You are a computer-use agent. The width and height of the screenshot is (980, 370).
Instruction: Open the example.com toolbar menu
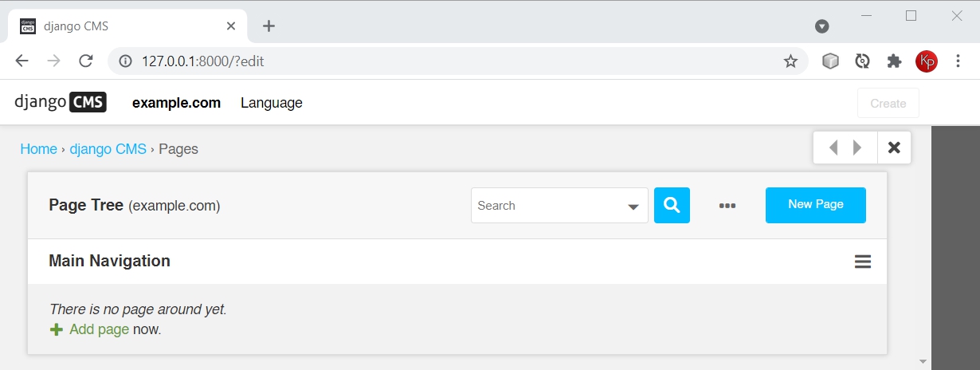(176, 103)
